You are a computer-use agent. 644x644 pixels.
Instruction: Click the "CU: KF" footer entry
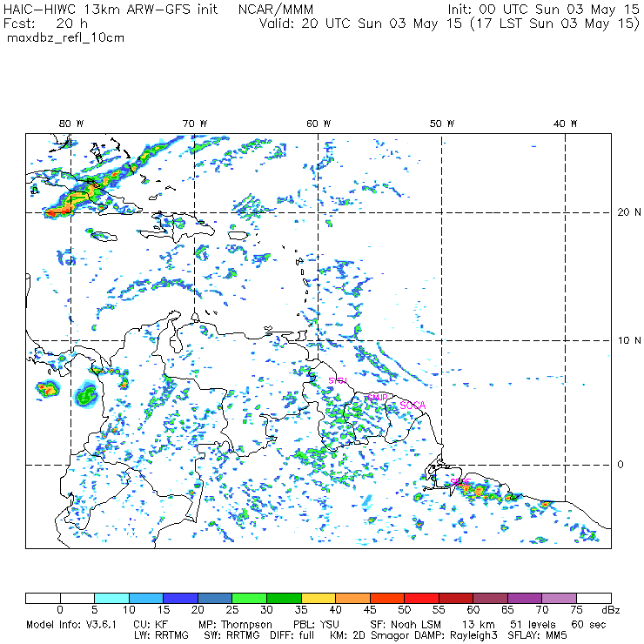[x=151, y=625]
